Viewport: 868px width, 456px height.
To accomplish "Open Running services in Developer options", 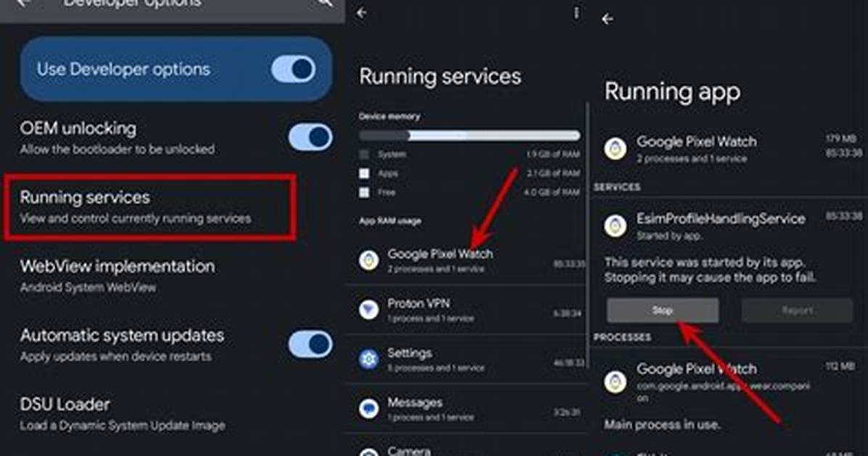I will tap(150, 207).
